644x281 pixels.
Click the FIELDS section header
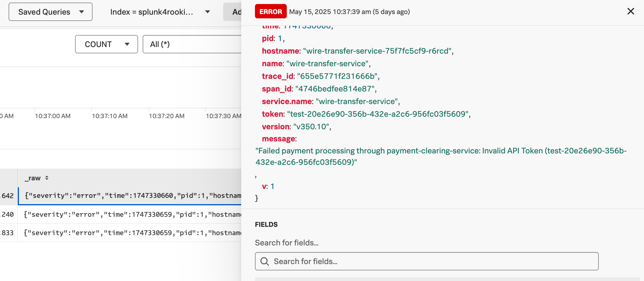[266, 225]
